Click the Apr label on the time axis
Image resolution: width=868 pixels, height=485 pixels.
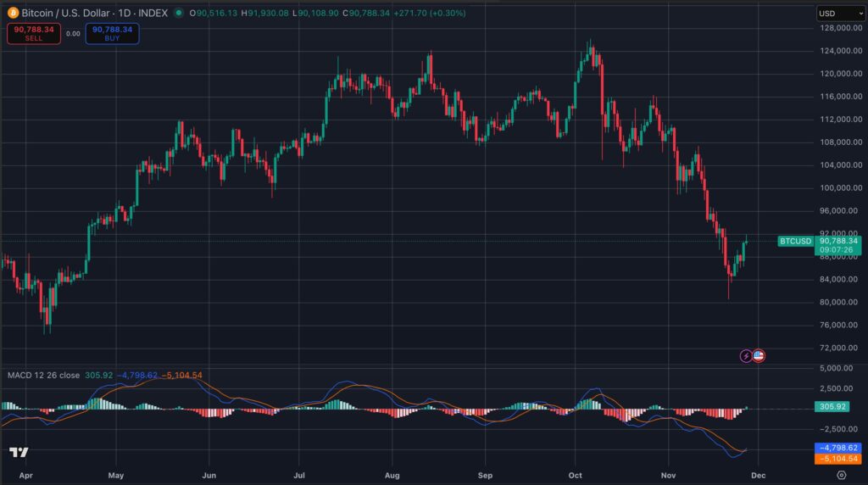coord(25,475)
